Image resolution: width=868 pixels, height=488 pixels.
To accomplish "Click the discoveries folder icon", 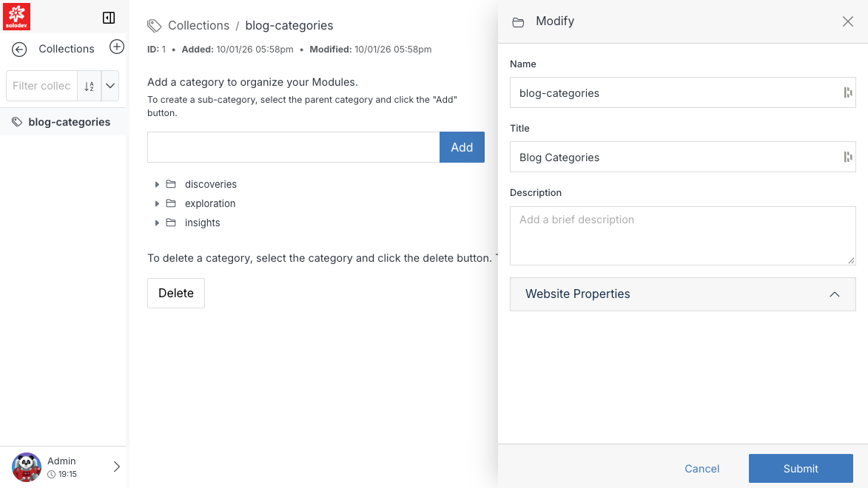I will (x=171, y=183).
